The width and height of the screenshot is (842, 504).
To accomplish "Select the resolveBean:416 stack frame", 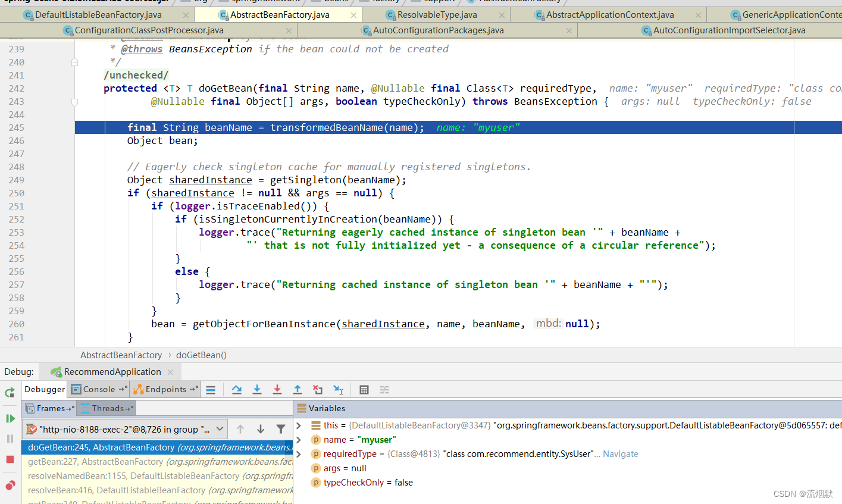I will pyautogui.click(x=157, y=490).
